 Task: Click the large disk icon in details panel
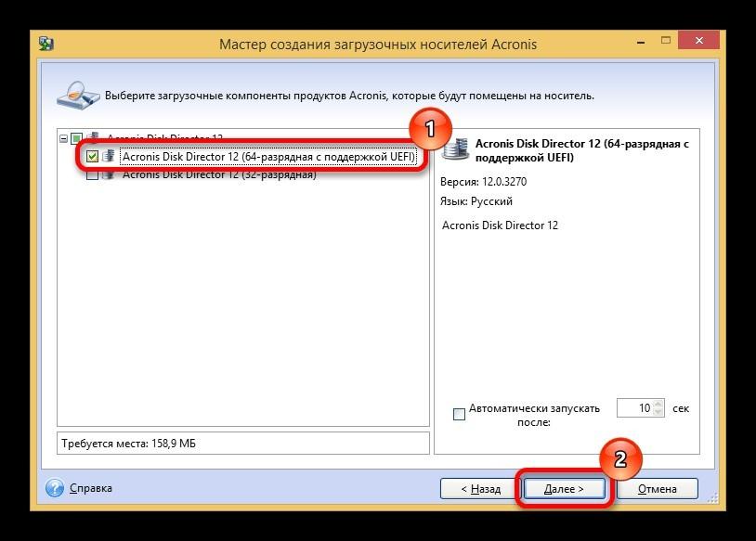click(456, 148)
